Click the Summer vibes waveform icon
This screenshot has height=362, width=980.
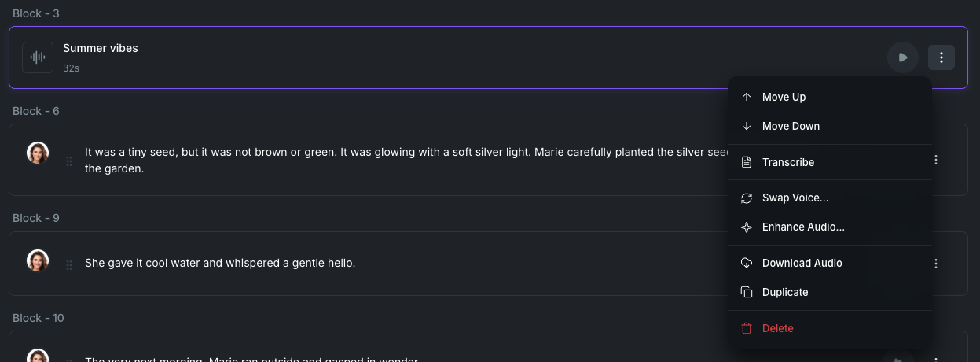pyautogui.click(x=38, y=57)
